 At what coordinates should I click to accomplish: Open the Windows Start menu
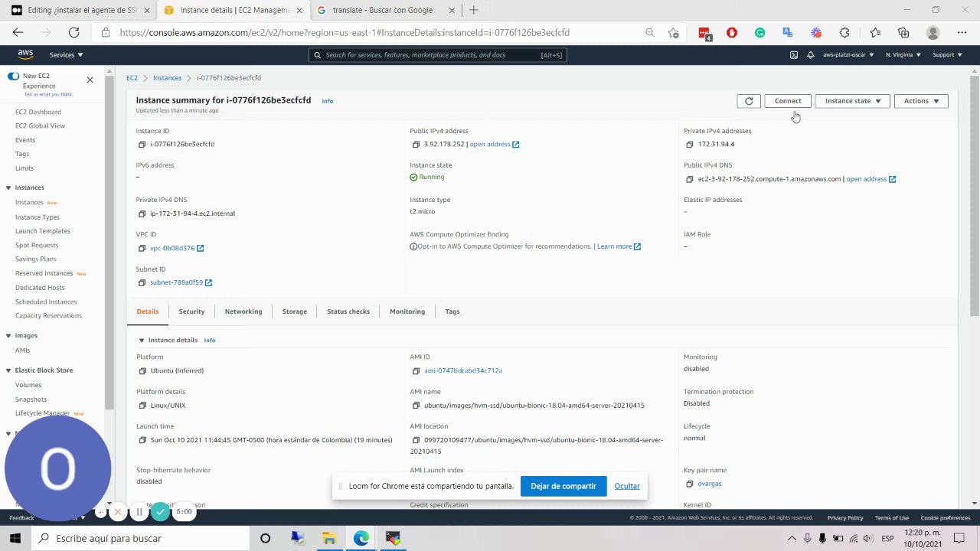15,539
